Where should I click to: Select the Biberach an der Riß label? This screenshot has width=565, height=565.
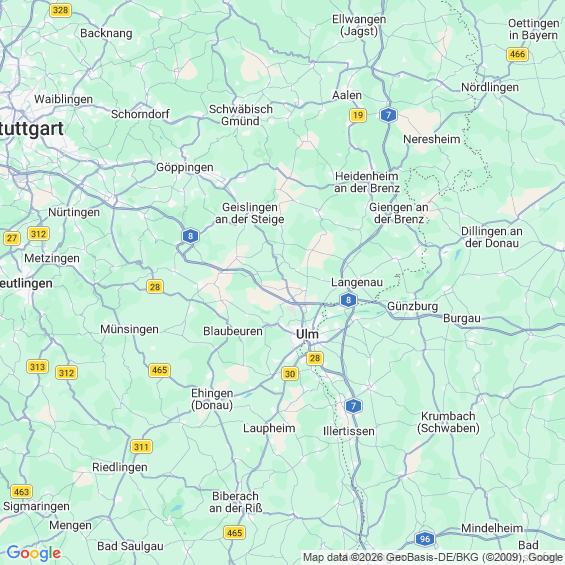coord(236,502)
